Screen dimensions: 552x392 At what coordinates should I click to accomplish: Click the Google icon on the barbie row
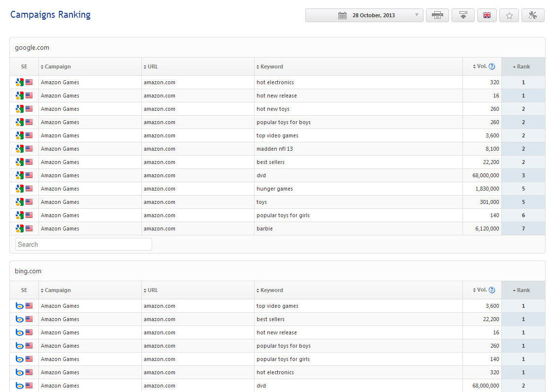pos(20,229)
